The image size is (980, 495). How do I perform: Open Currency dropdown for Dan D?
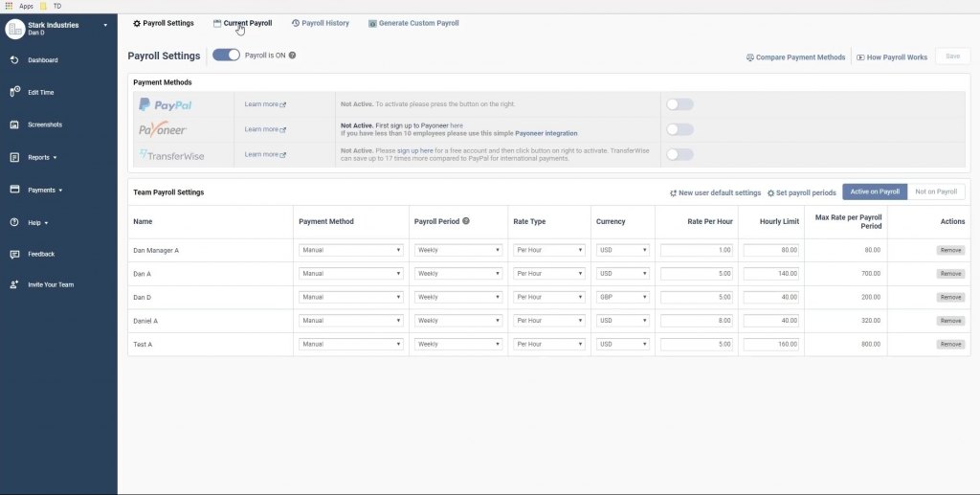coord(623,297)
